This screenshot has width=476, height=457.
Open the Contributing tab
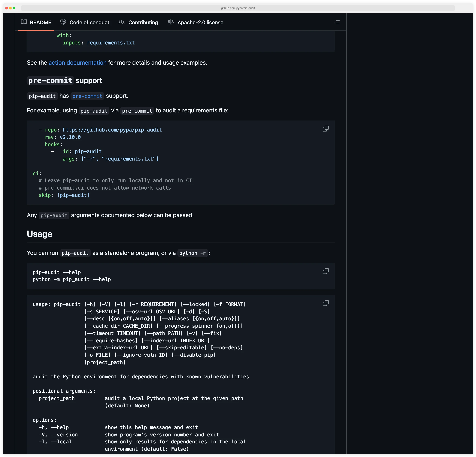pyautogui.click(x=143, y=22)
